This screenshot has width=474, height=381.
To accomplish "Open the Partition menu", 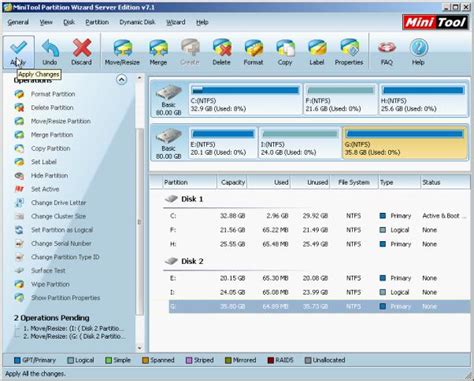I will point(97,22).
